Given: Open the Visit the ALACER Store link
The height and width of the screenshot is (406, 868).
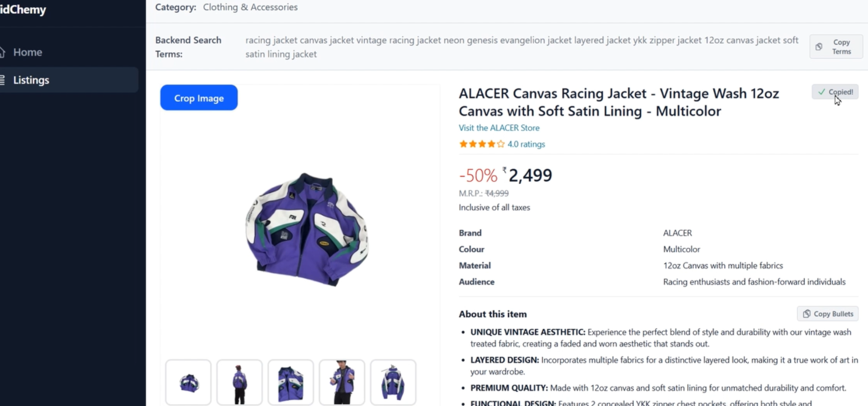Looking at the screenshot, I should point(499,128).
